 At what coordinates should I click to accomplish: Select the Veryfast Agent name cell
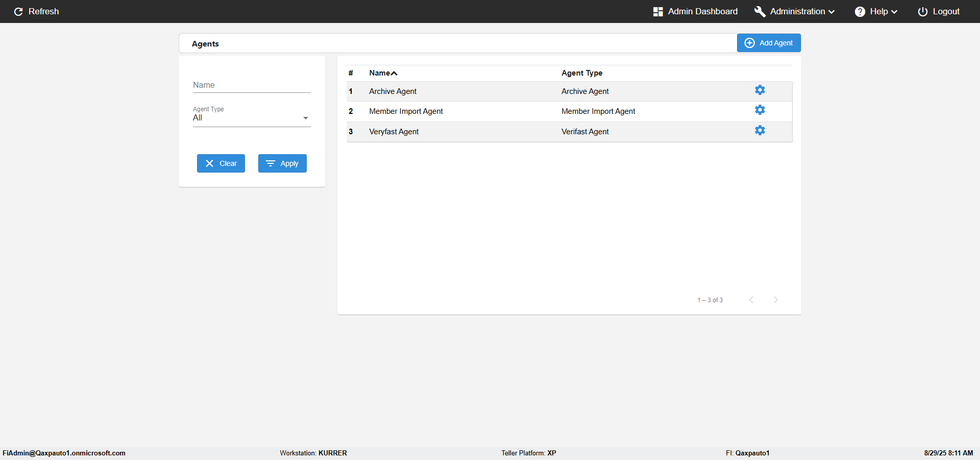[x=394, y=132]
